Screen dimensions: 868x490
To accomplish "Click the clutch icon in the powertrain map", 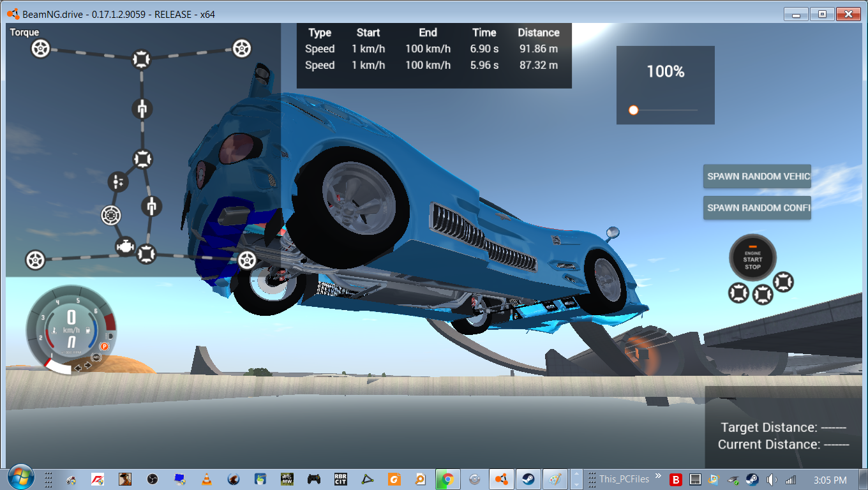I will point(110,216).
